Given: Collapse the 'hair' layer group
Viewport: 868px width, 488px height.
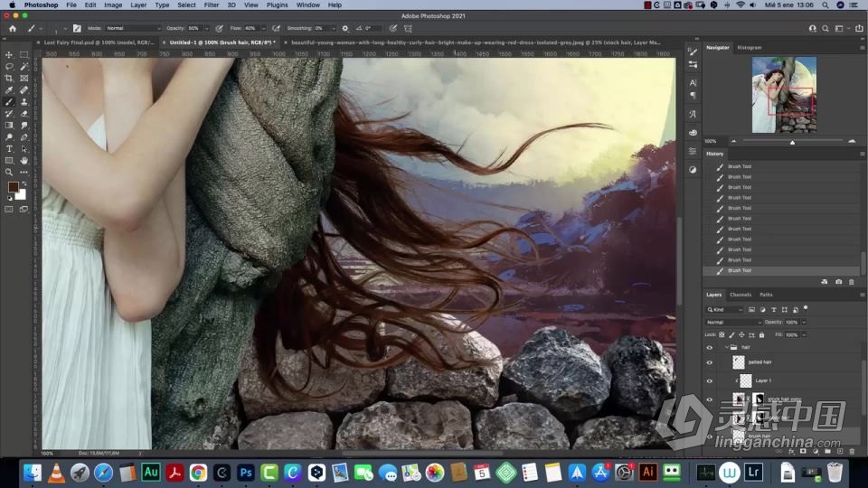Looking at the screenshot, I should 726,347.
